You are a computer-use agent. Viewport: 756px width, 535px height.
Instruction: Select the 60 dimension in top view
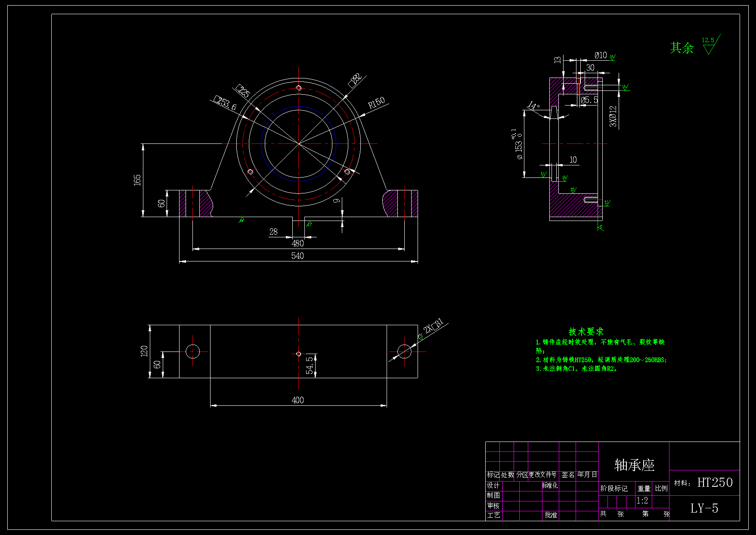(x=157, y=364)
